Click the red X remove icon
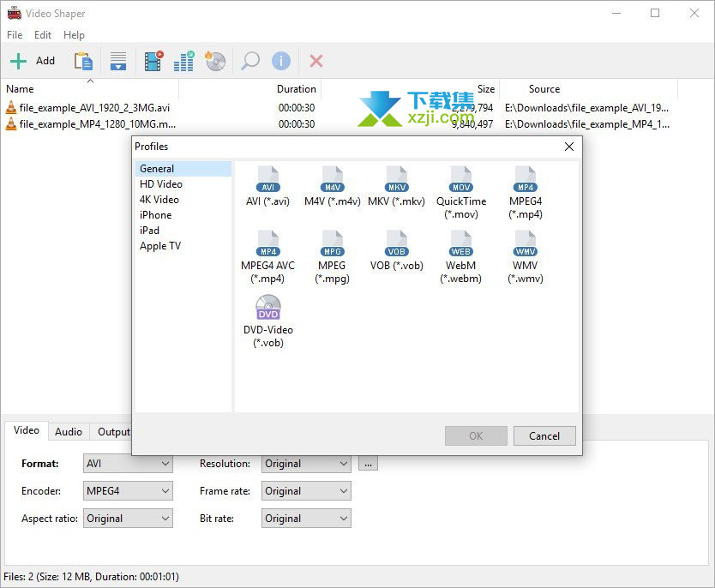 pos(316,61)
